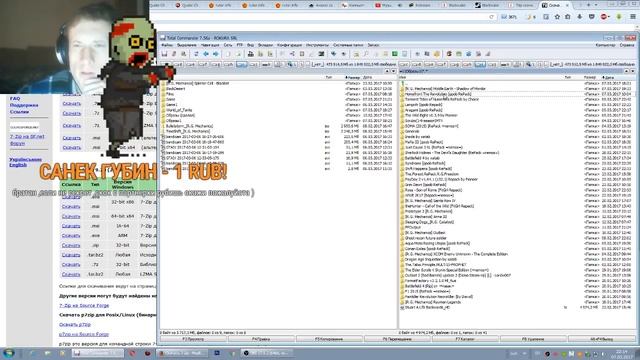Switch browser page language to Українська
640x360 pixels.
[x=25, y=160]
